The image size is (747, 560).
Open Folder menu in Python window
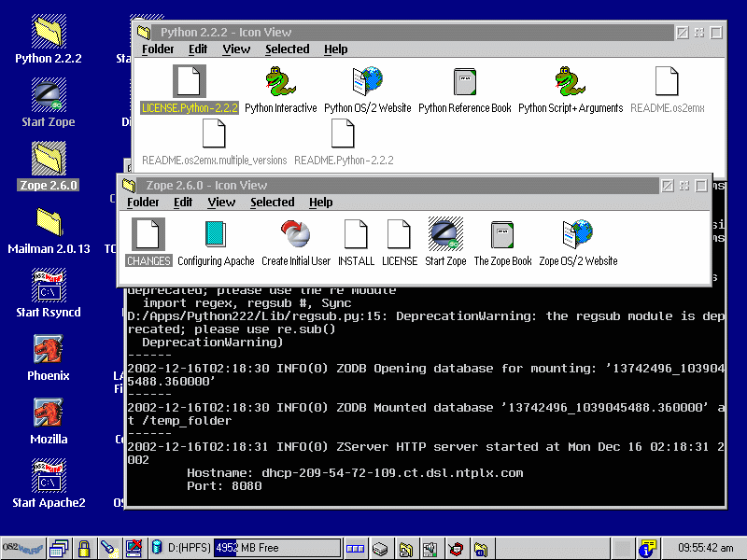tap(158, 49)
